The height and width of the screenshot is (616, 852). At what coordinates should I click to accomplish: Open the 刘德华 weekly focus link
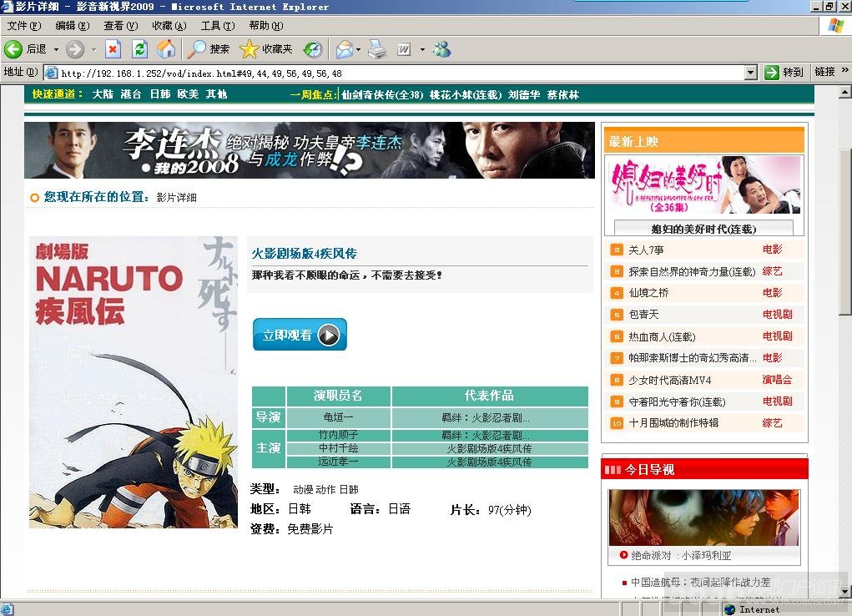pyautogui.click(x=524, y=94)
